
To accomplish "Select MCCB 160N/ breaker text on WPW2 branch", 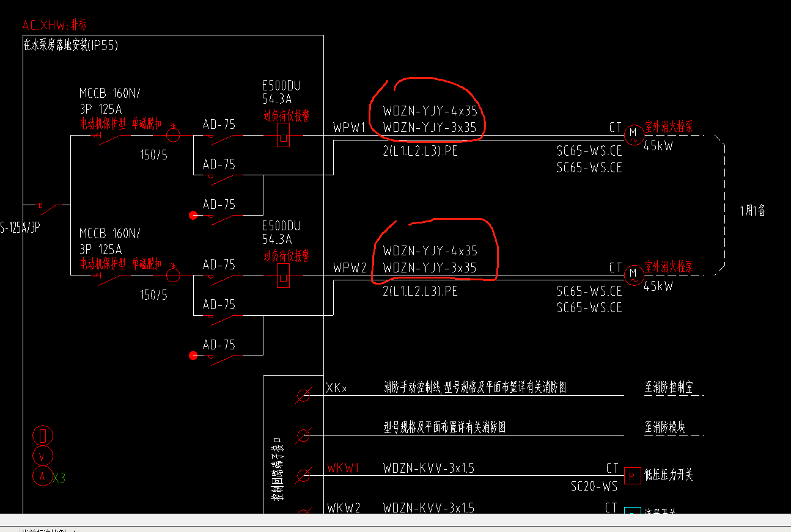I will click(x=110, y=233).
